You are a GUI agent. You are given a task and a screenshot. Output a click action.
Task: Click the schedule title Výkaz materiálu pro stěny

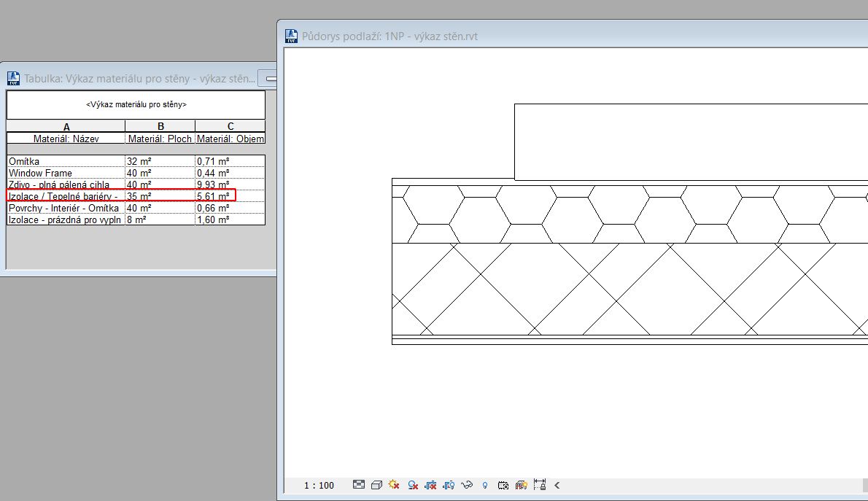[136, 105]
